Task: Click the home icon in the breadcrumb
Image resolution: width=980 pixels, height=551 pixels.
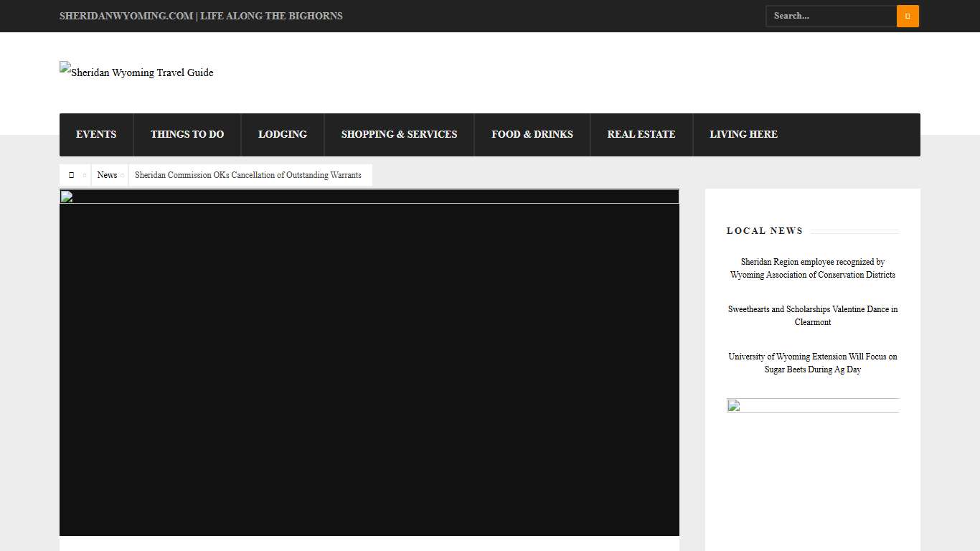Action: [x=71, y=175]
